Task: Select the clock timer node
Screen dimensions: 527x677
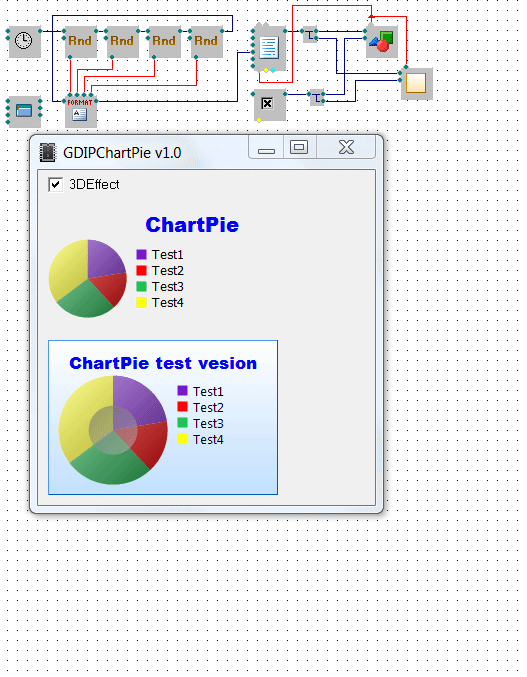Action: click(25, 41)
